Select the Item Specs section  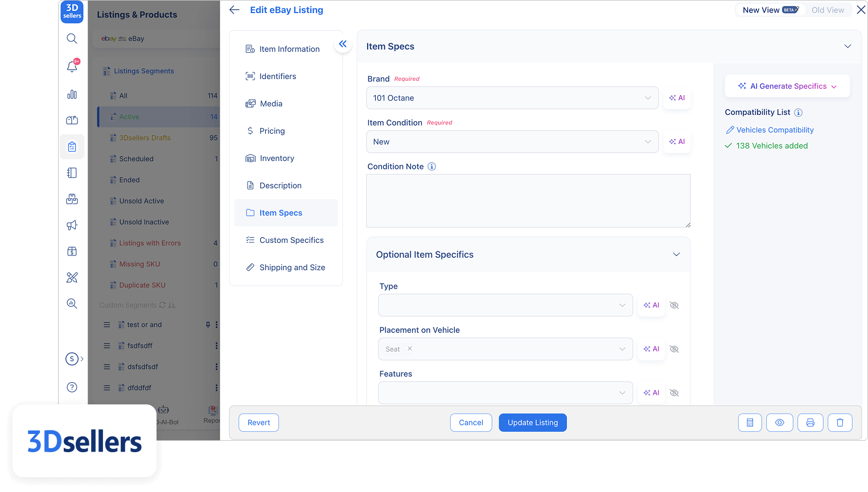[x=286, y=213]
